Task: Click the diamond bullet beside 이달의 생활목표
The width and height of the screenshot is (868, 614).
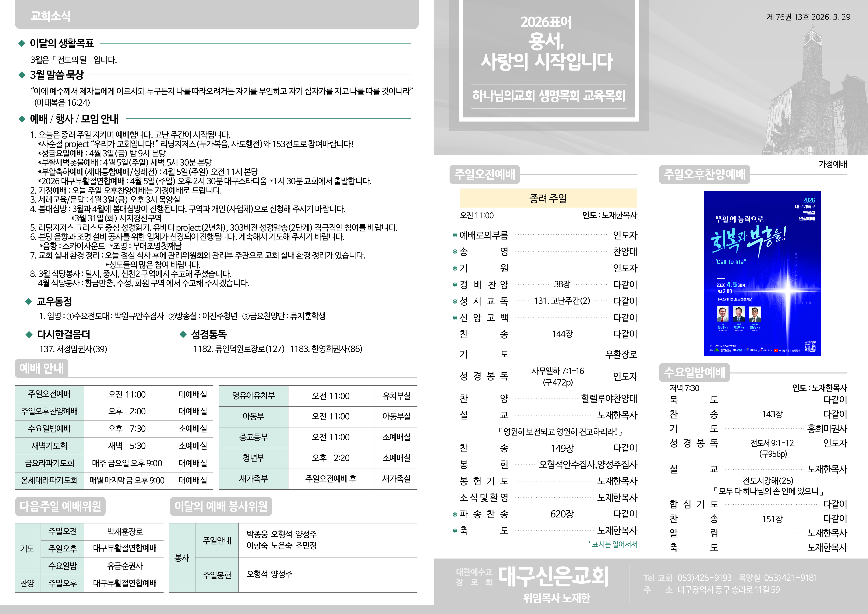Action: click(x=22, y=43)
